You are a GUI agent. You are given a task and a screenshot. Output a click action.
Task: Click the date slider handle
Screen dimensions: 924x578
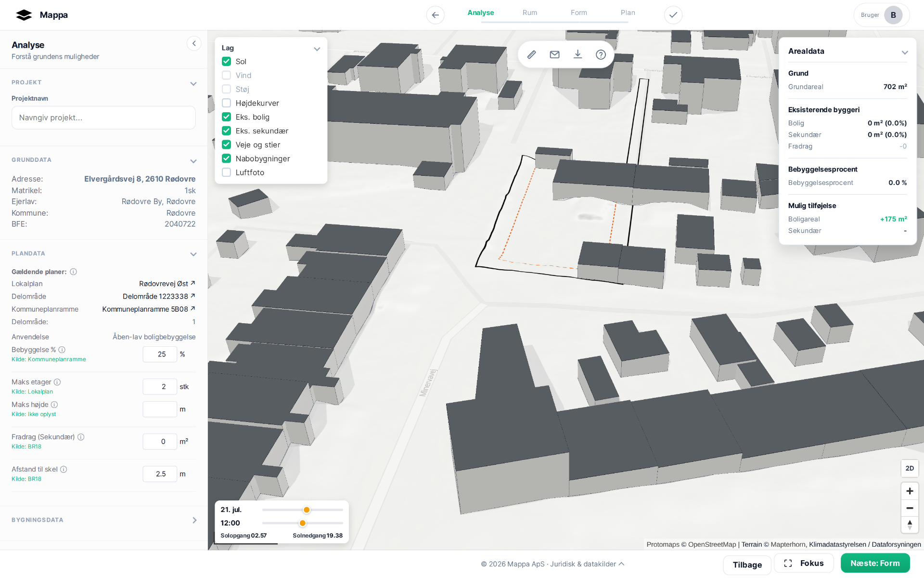click(307, 510)
